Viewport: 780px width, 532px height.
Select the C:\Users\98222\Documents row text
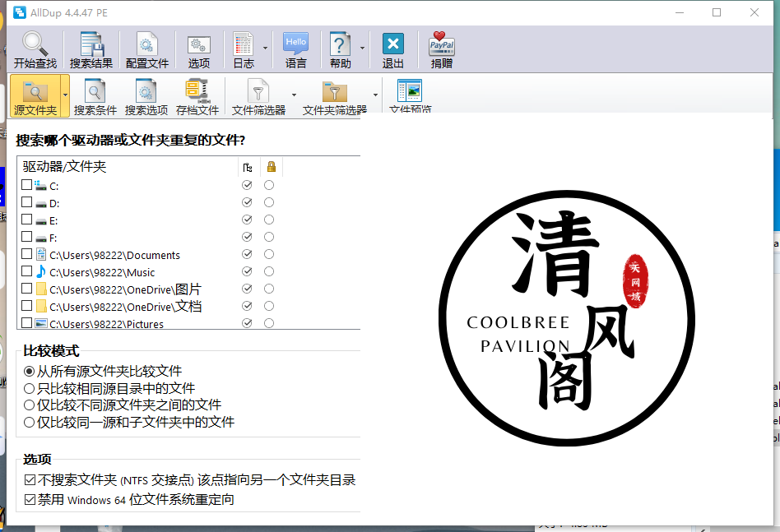(115, 255)
